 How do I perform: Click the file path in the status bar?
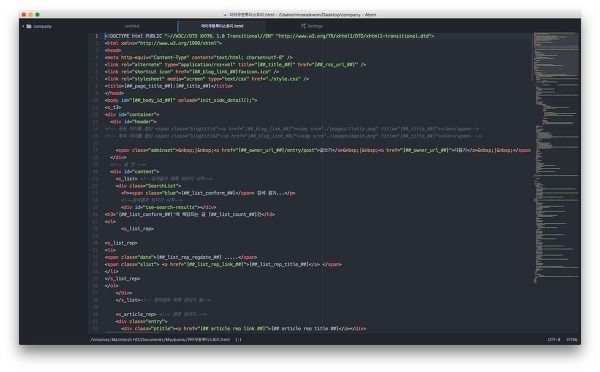[160, 339]
